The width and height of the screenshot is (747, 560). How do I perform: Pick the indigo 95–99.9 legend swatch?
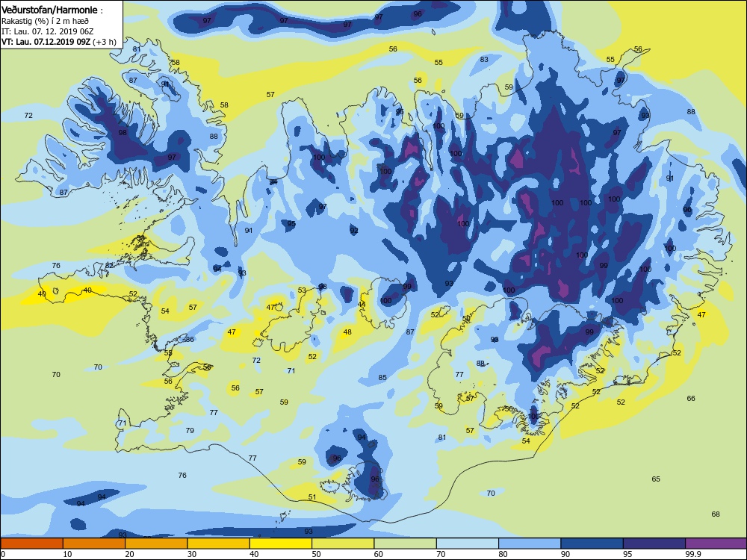coord(654,544)
